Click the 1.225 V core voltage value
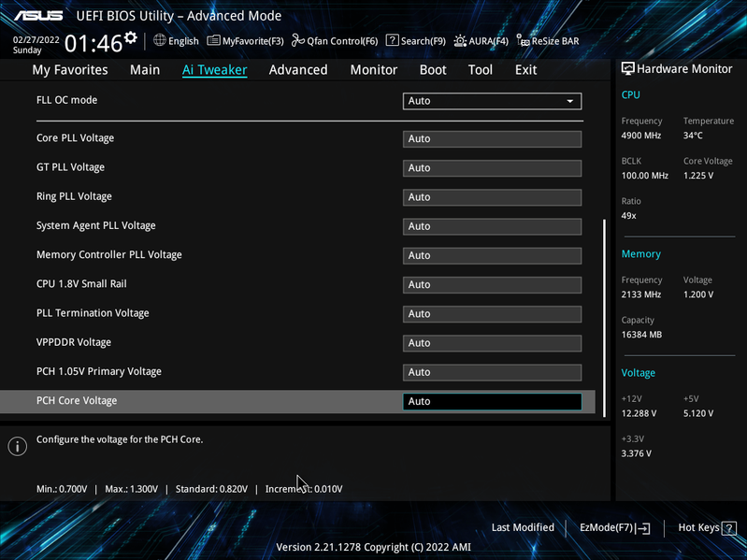This screenshot has height=560, width=747. 698,176
